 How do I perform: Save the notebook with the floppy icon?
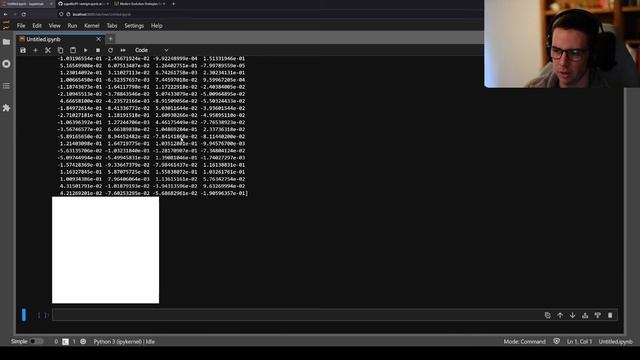coord(23,50)
